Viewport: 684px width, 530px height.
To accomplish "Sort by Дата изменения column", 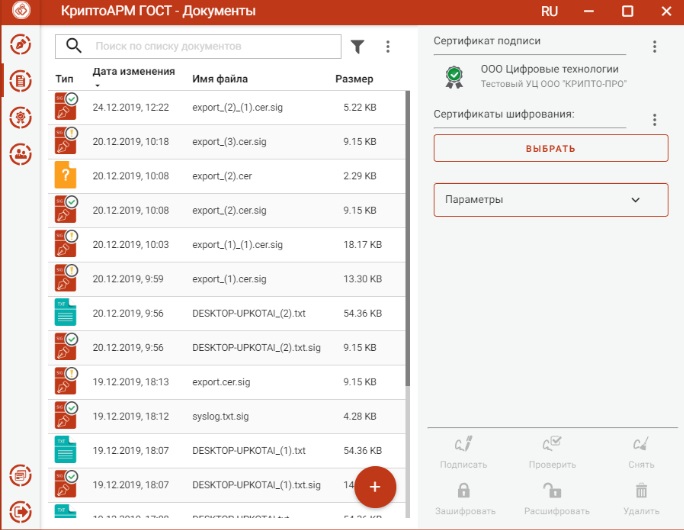I will click(133, 72).
